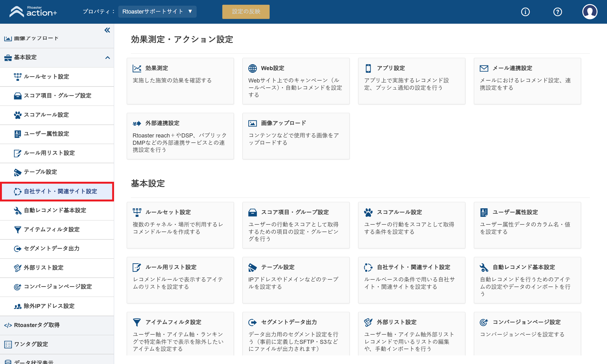Click the Web設定 globe icon

(253, 68)
